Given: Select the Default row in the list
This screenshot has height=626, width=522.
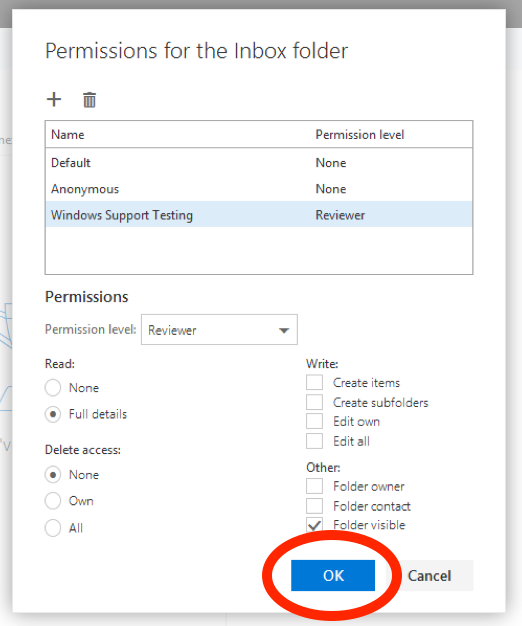Looking at the screenshot, I should [x=259, y=162].
